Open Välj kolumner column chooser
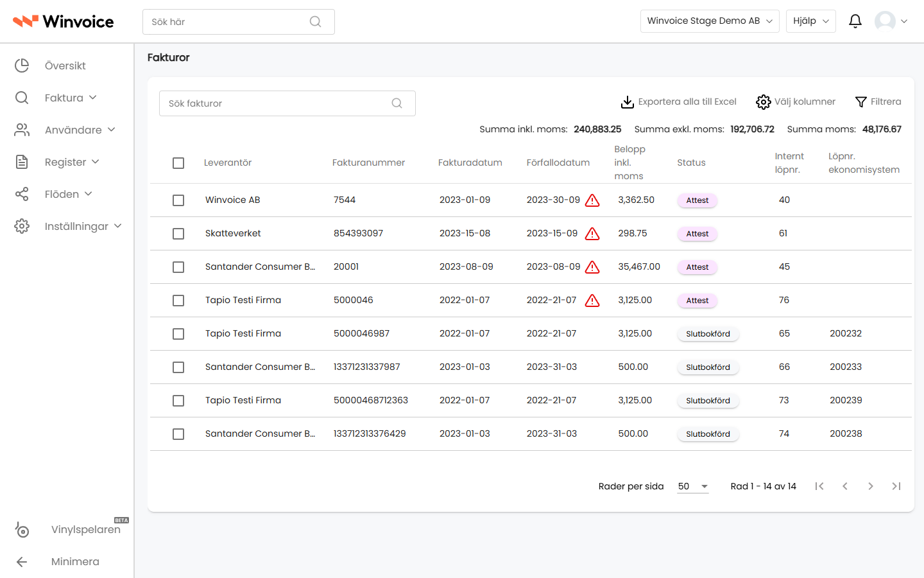924x578 pixels. [796, 102]
